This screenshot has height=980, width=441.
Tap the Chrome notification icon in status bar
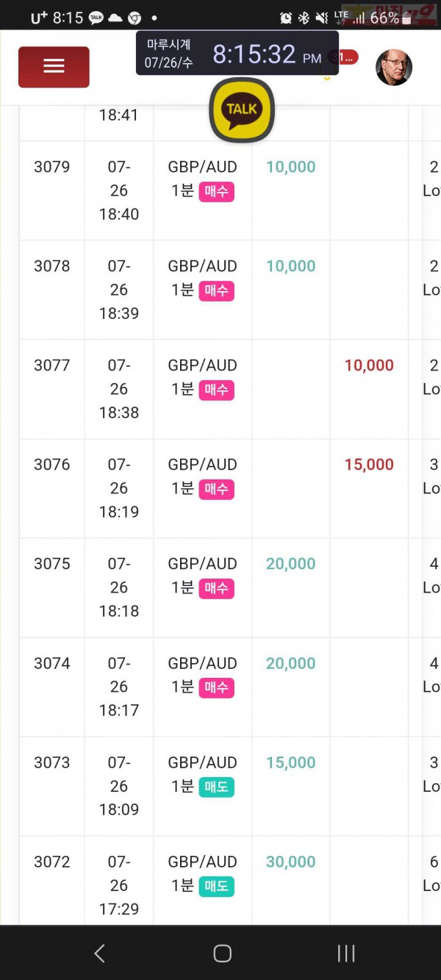[x=135, y=18]
